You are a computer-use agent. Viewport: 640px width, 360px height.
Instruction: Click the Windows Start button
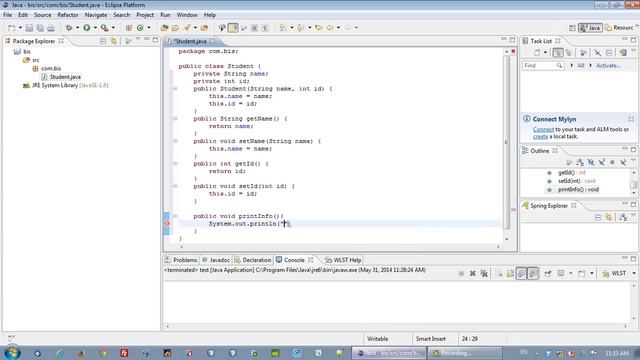click(12, 353)
